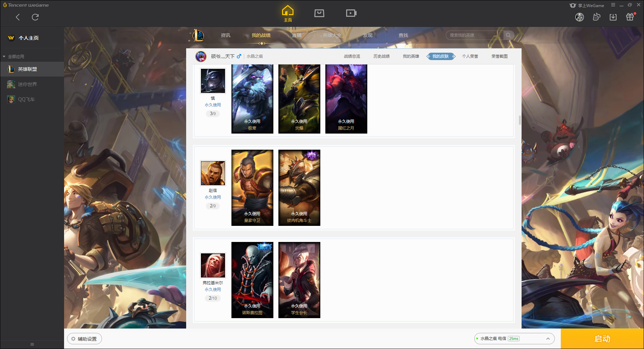
Task: Open the gift box icon
Action: 630,17
